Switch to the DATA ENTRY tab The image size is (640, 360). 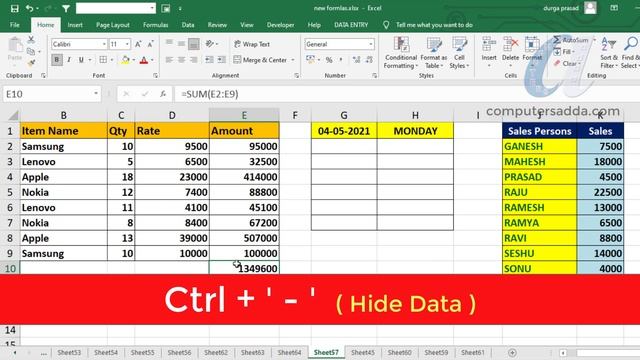[351, 25]
